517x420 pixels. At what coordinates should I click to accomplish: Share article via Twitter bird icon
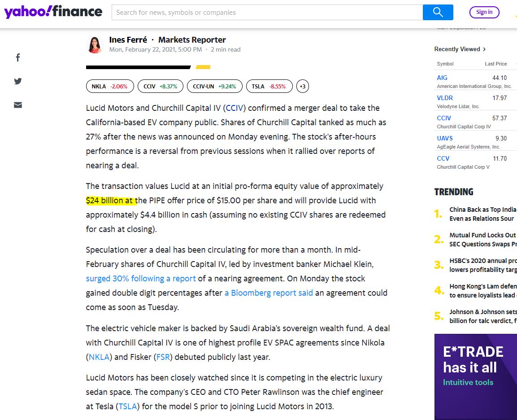point(18,81)
